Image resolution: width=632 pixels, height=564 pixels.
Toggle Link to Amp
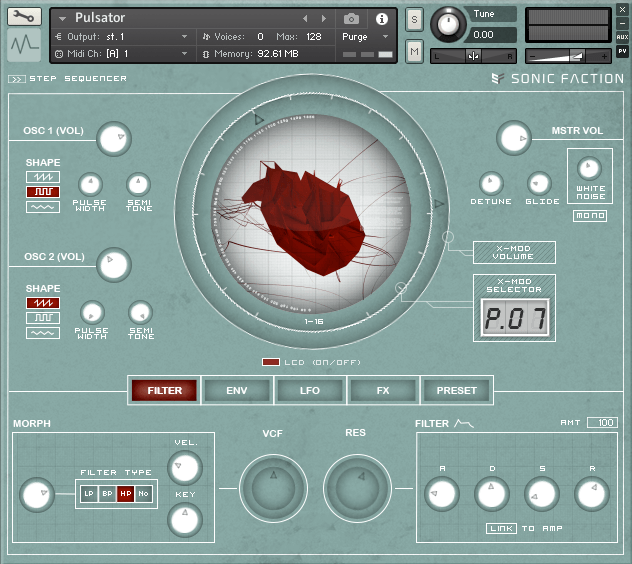(501, 528)
